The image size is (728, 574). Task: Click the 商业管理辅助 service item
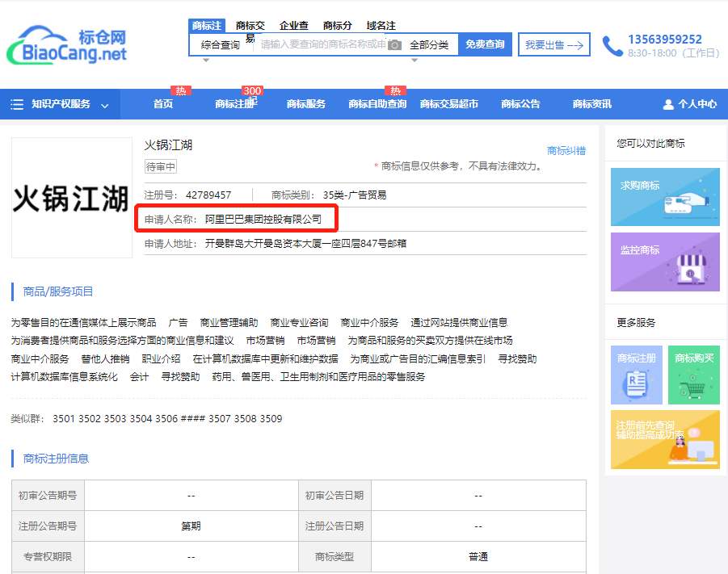(x=229, y=322)
